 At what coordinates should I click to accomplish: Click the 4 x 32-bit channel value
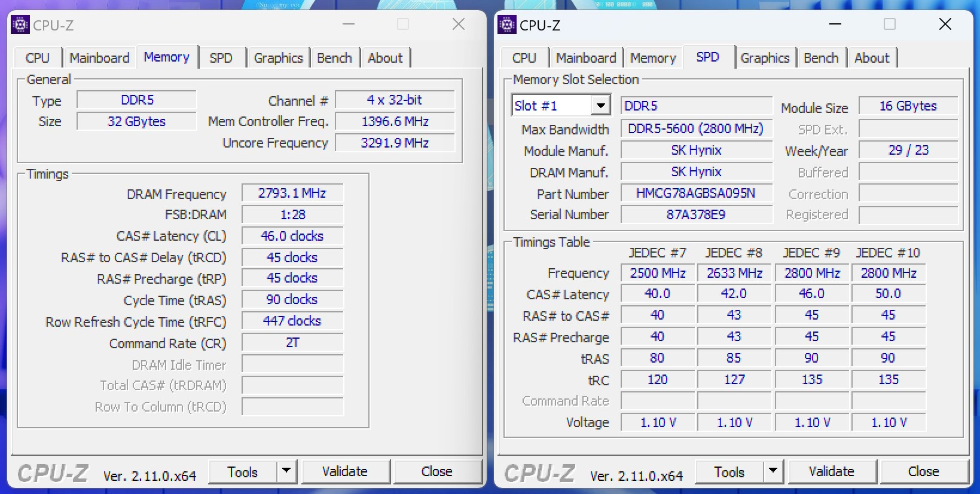point(395,100)
